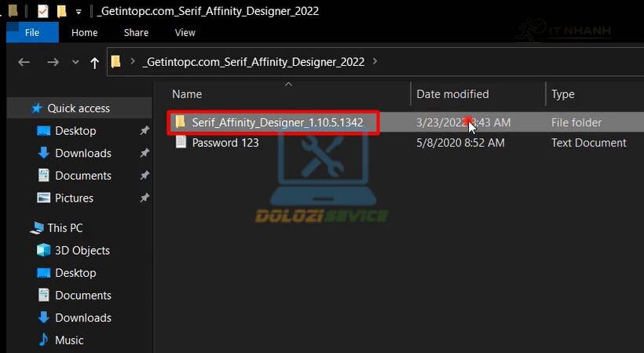The height and width of the screenshot is (353, 644).
Task: Click the New Folder icon in the title bar
Action: click(61, 11)
